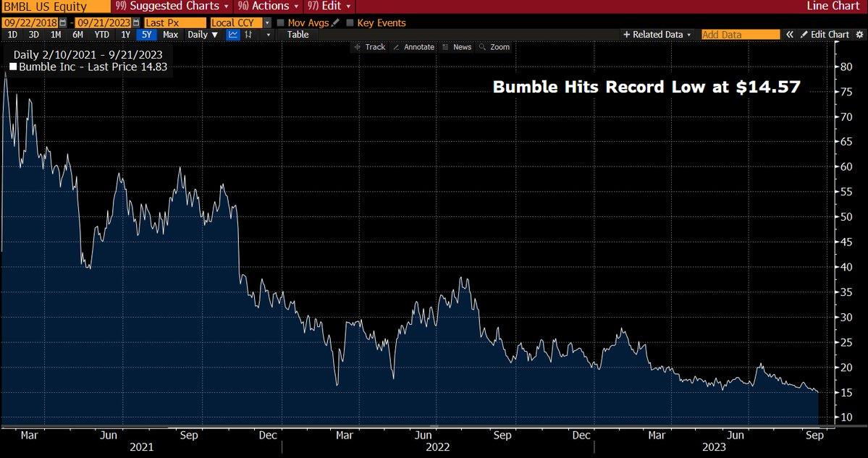868x458 pixels.
Task: Open the Local CCY currency dropdown arrow
Action: click(267, 22)
